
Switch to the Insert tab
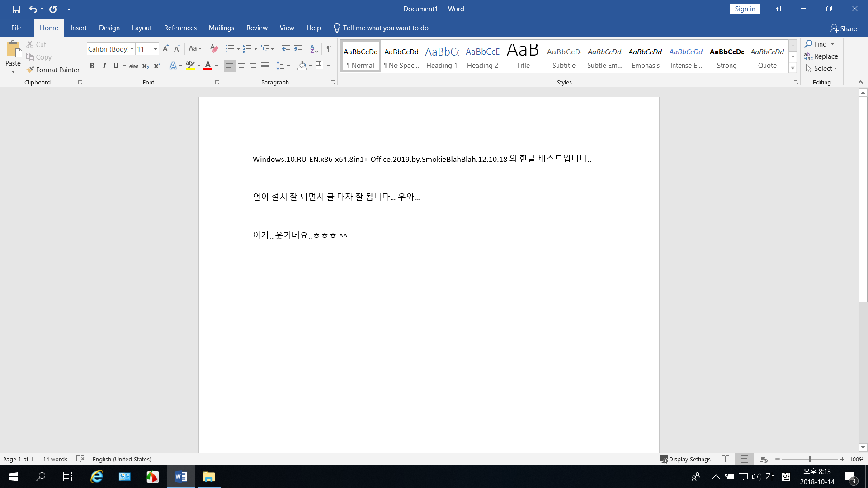click(x=79, y=28)
